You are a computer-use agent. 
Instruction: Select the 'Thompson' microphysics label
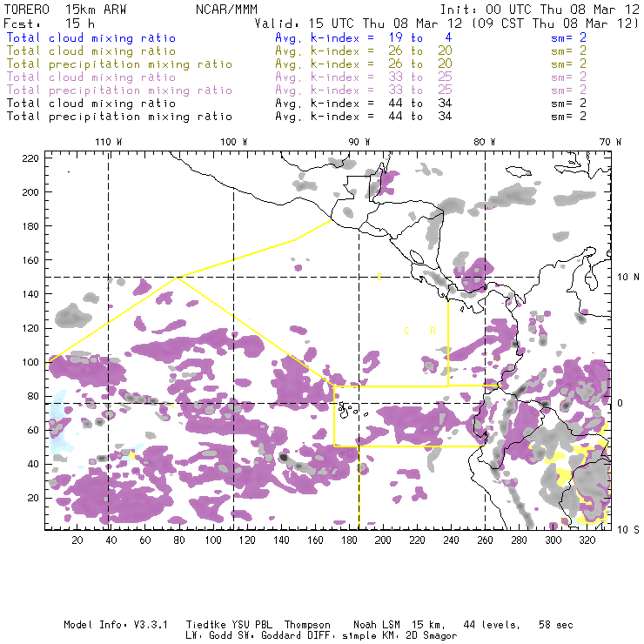(307, 625)
